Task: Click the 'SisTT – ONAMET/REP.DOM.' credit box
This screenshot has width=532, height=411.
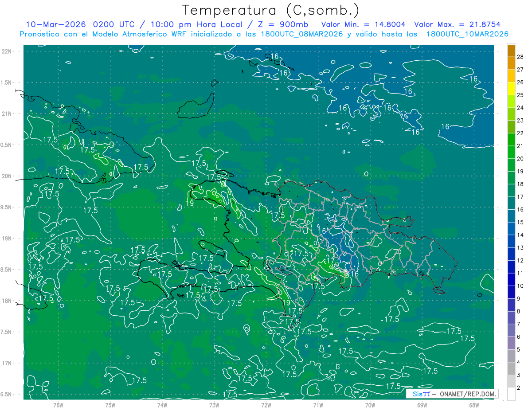Action: pyautogui.click(x=452, y=394)
